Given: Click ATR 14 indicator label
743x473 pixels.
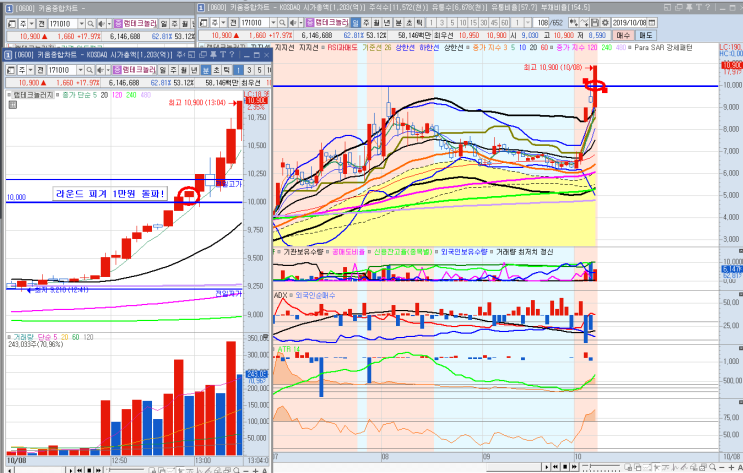Looking at the screenshot, I should click(289, 349).
